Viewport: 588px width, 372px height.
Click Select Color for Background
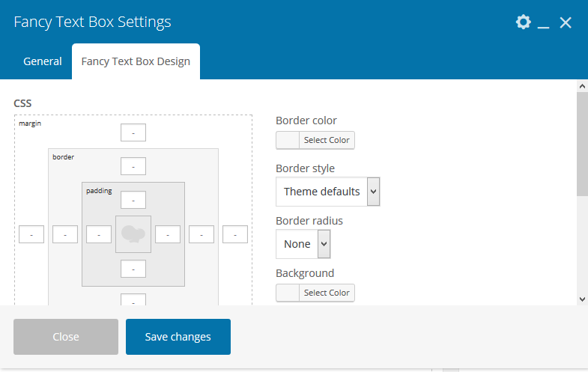327,293
